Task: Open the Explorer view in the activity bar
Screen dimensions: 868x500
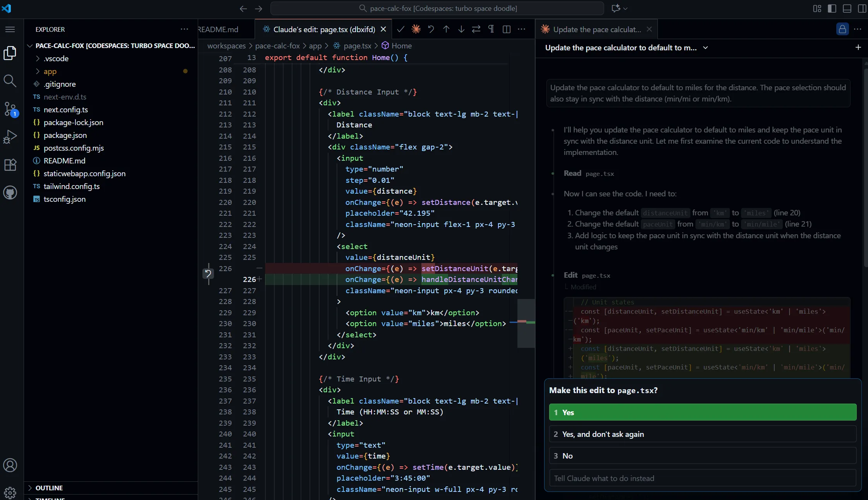Action: pos(10,53)
